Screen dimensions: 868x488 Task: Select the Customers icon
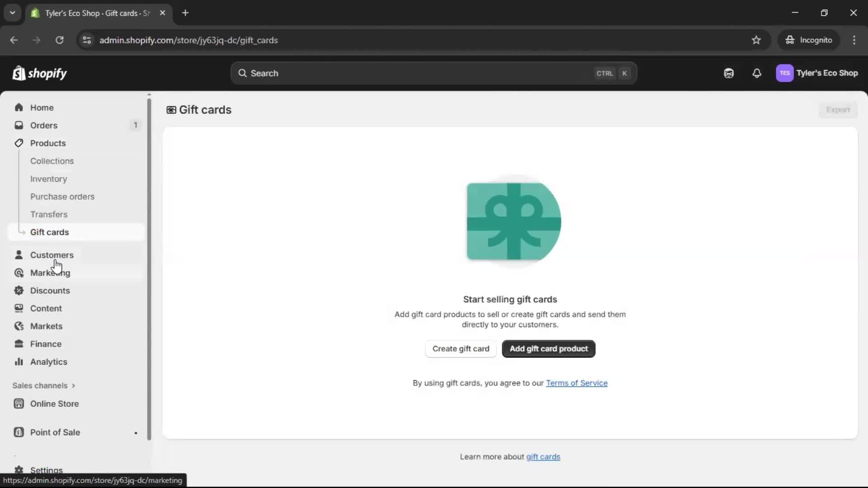coord(19,255)
